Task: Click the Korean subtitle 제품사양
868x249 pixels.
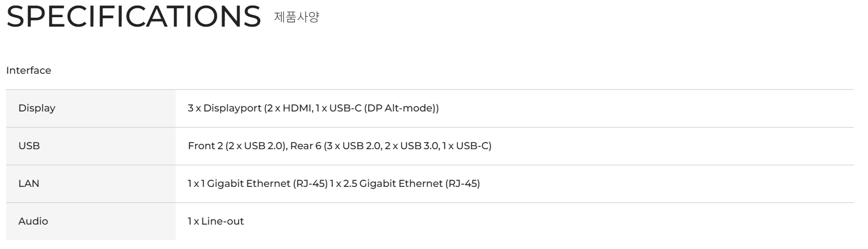Action: [x=297, y=17]
